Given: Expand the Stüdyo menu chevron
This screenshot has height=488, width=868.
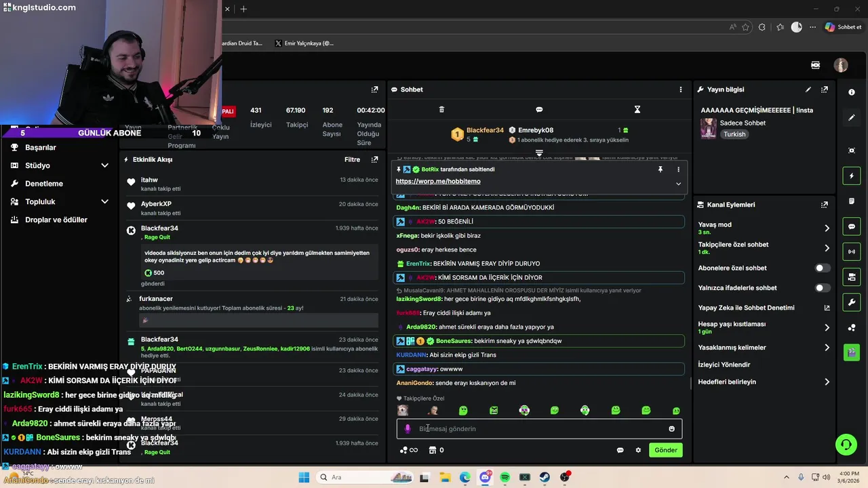Looking at the screenshot, I should click(x=104, y=165).
